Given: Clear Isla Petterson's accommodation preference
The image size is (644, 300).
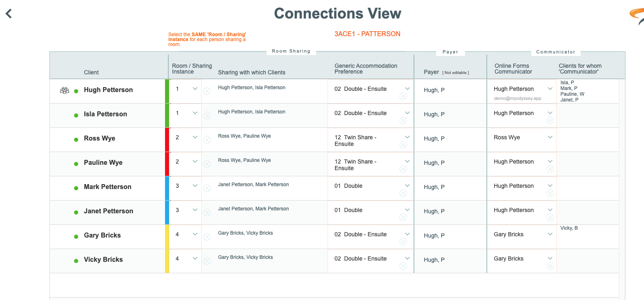Looking at the screenshot, I should [x=403, y=120].
